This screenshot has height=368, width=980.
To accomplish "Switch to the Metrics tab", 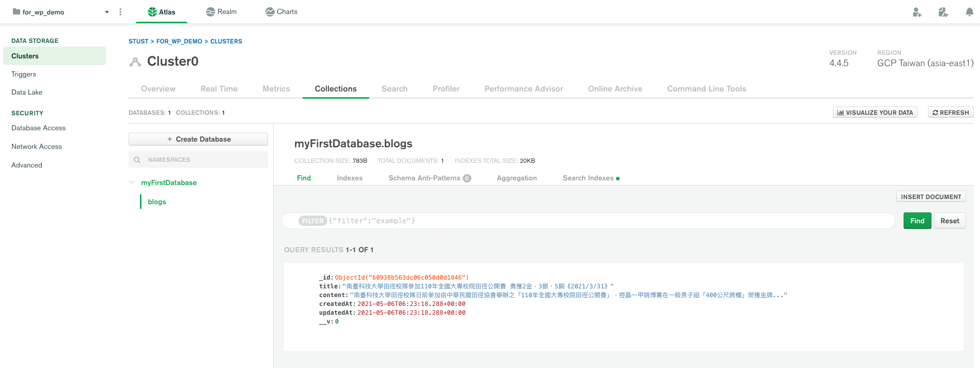I will (276, 89).
